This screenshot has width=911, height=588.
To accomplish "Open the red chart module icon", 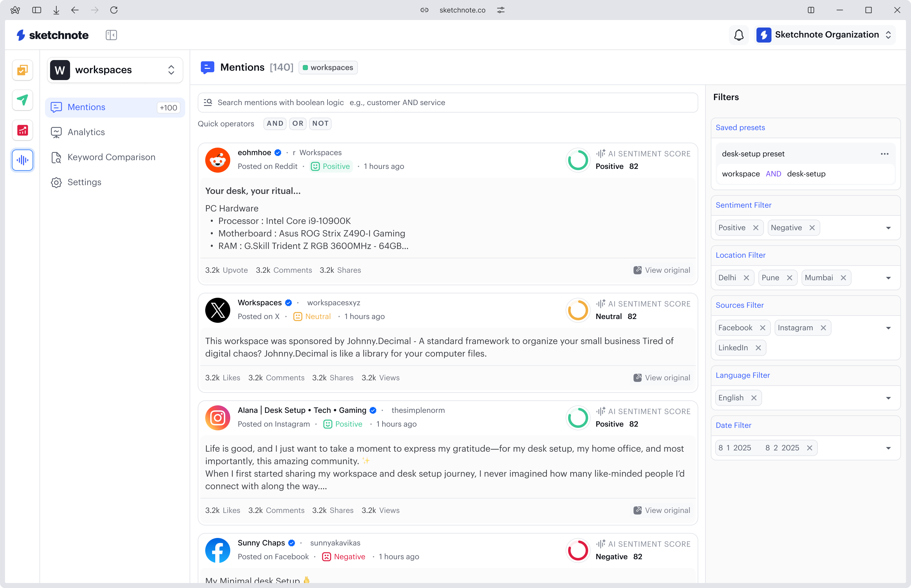I will tap(23, 130).
